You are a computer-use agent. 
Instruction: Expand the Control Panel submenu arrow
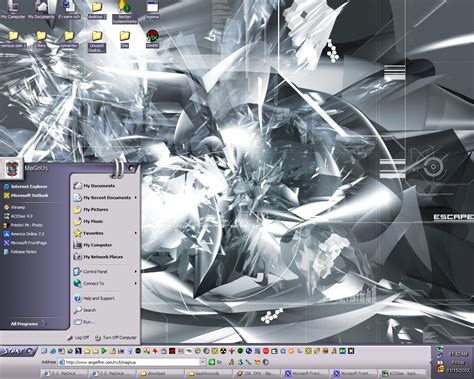136,272
